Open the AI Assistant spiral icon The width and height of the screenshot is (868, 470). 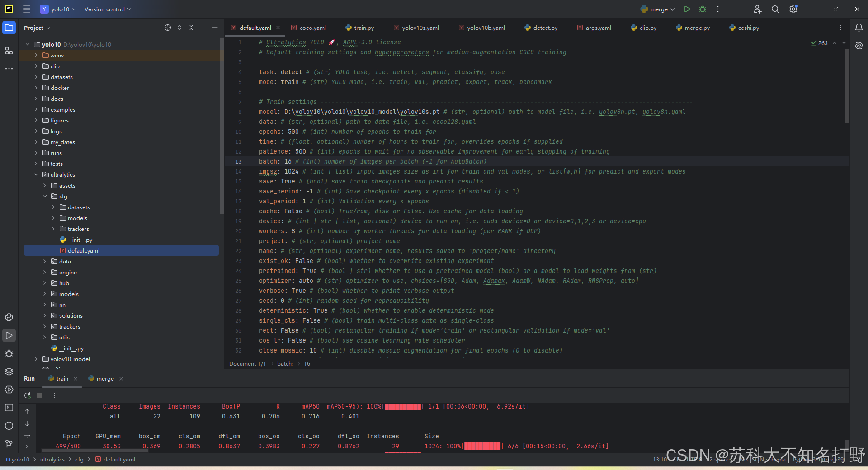pyautogui.click(x=859, y=46)
